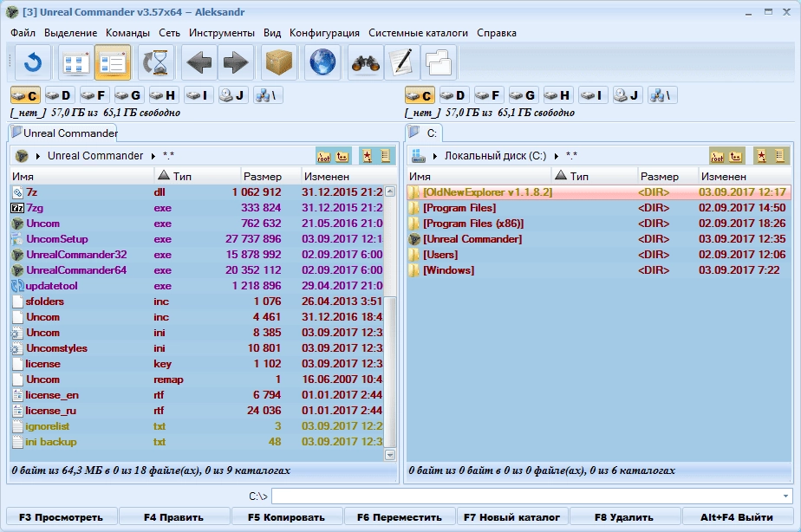The width and height of the screenshot is (801, 532).
Task: Expand the arrow after Unreal Commander path
Action: click(153, 156)
